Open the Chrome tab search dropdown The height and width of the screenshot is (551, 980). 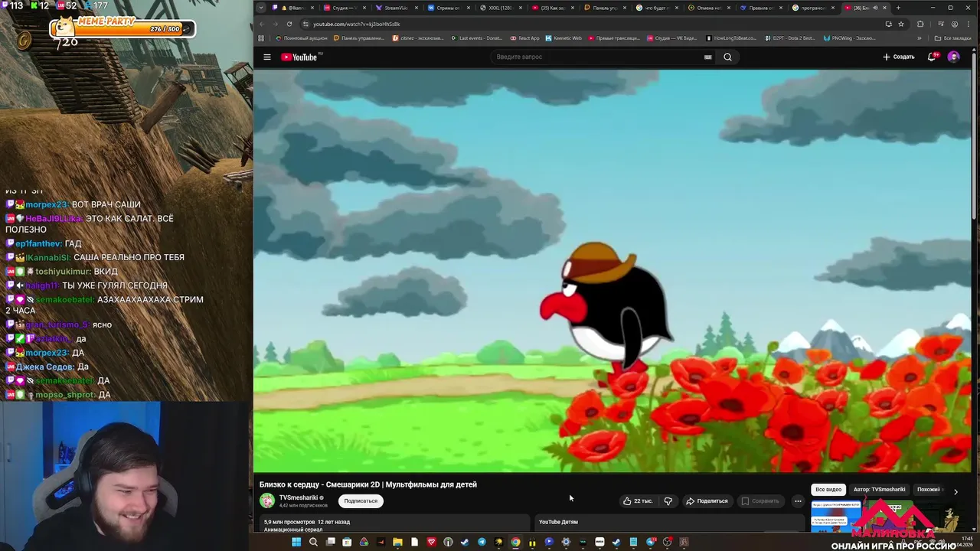261,8
